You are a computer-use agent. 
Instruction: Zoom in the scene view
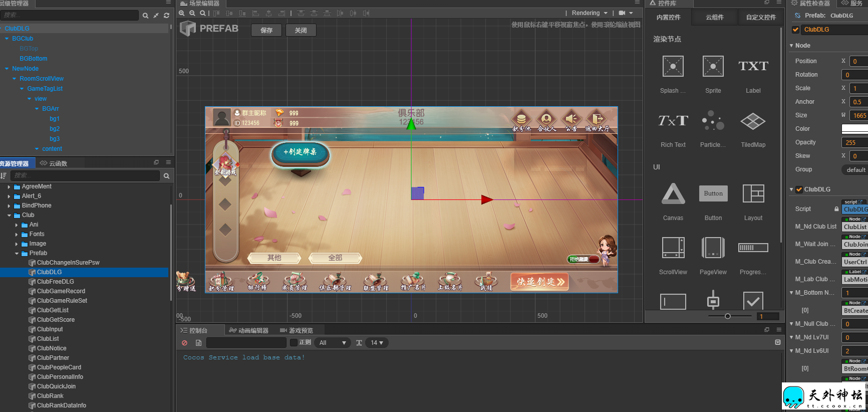[182, 13]
